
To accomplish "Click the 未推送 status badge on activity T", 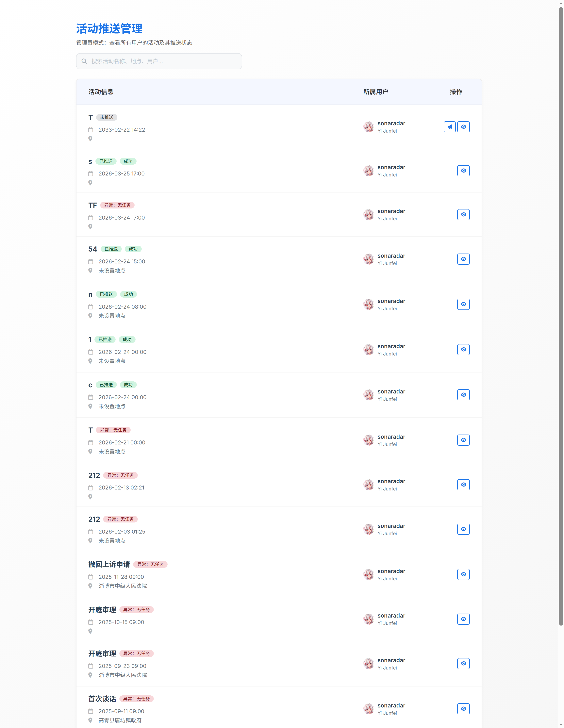I will 107,117.
